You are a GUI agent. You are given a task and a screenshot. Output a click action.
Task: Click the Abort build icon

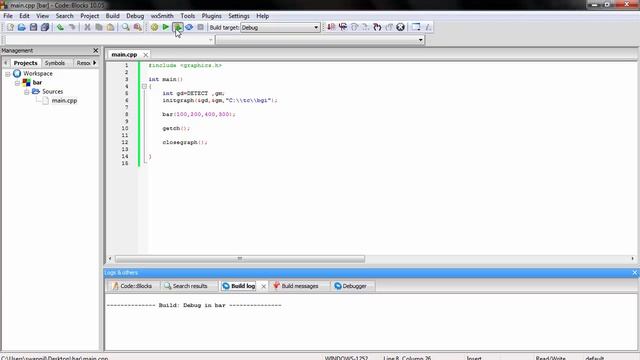(x=200, y=27)
